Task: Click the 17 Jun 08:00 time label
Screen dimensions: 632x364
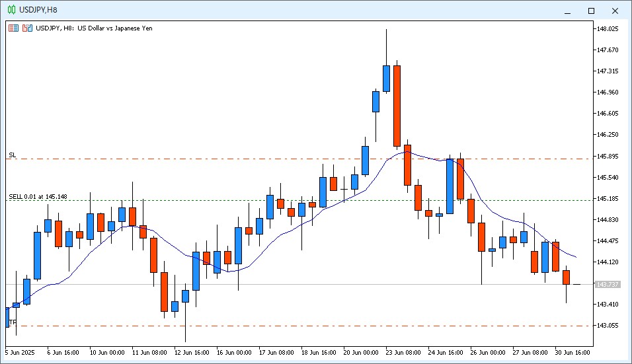Action: (276, 353)
